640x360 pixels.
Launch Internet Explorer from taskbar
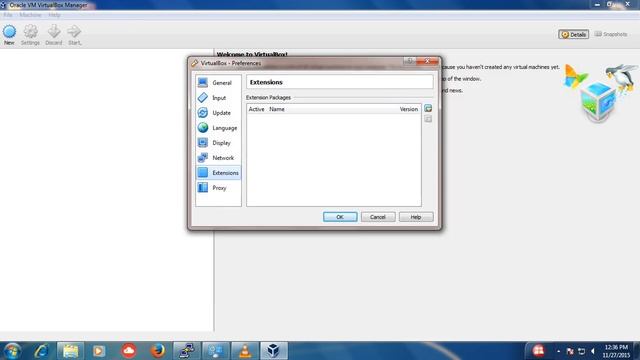coord(42,351)
